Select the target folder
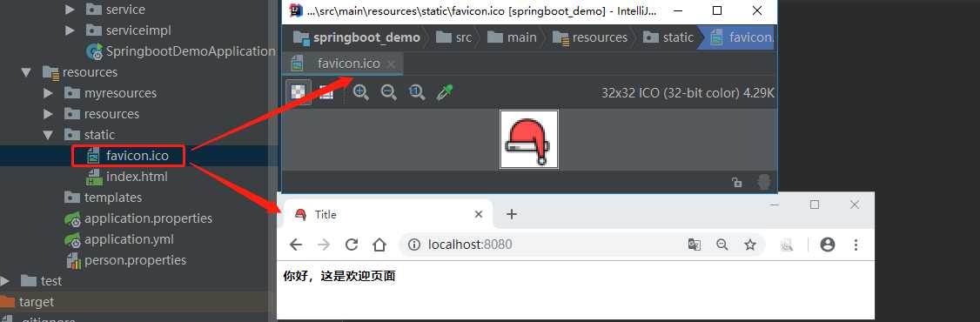The height and width of the screenshot is (322, 980). 37,302
